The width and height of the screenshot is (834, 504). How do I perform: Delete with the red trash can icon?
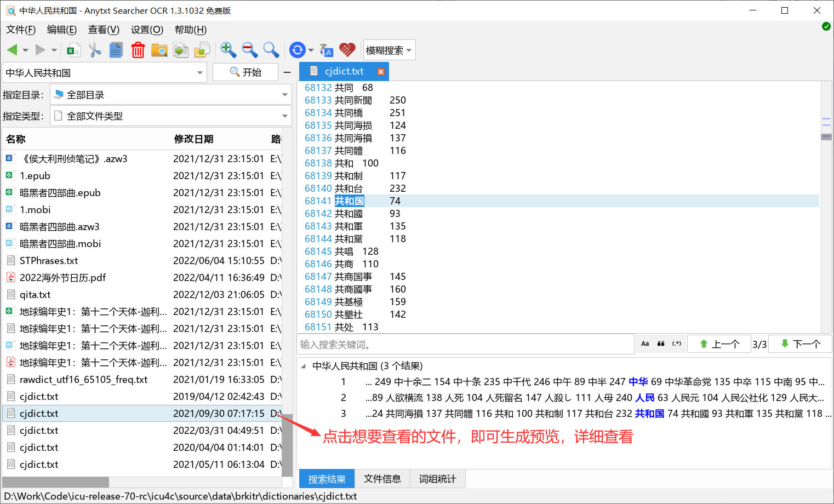coord(138,50)
